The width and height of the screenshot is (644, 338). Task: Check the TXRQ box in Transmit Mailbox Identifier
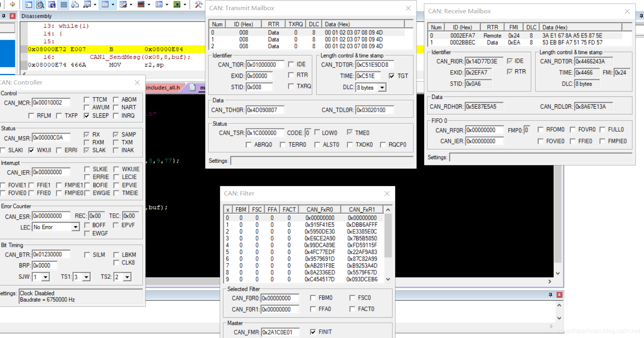pyautogui.click(x=291, y=86)
